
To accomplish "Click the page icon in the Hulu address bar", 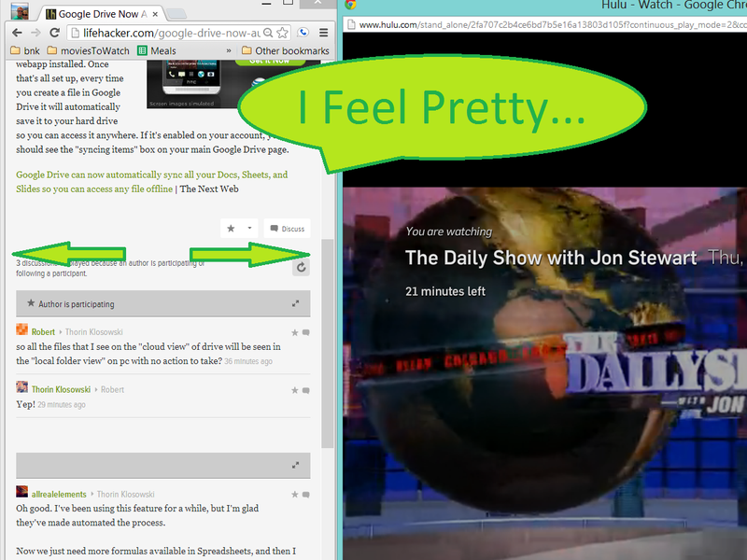I will [x=351, y=25].
